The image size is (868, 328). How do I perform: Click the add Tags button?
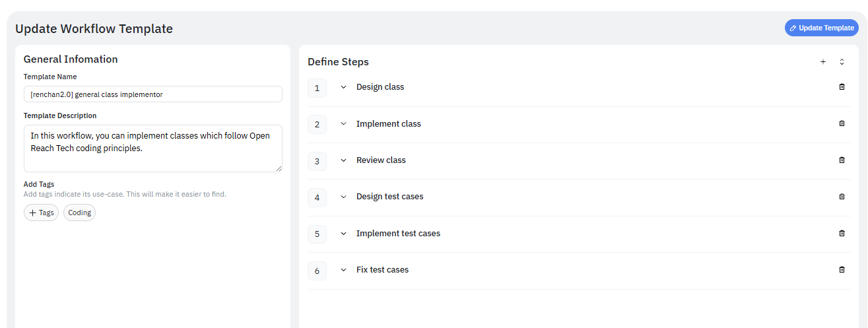[x=41, y=213]
